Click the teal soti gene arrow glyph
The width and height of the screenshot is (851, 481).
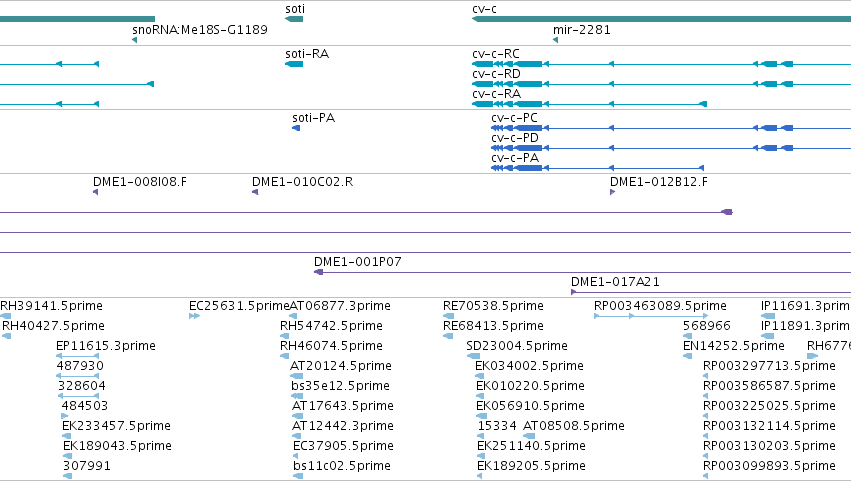294,19
